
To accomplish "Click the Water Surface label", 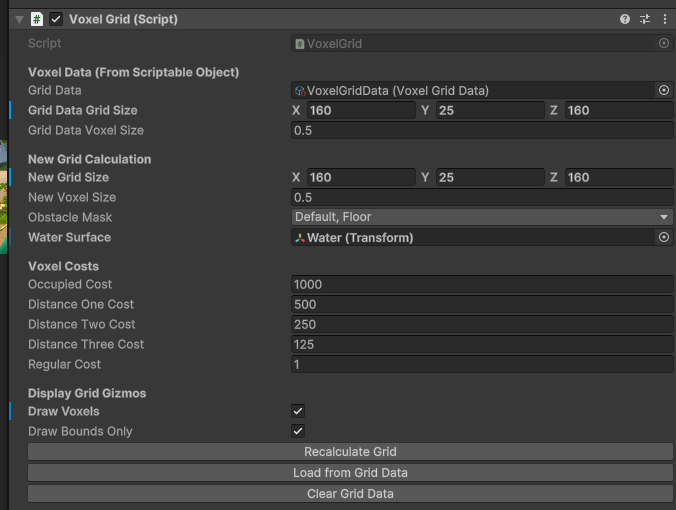I will [x=69, y=237].
